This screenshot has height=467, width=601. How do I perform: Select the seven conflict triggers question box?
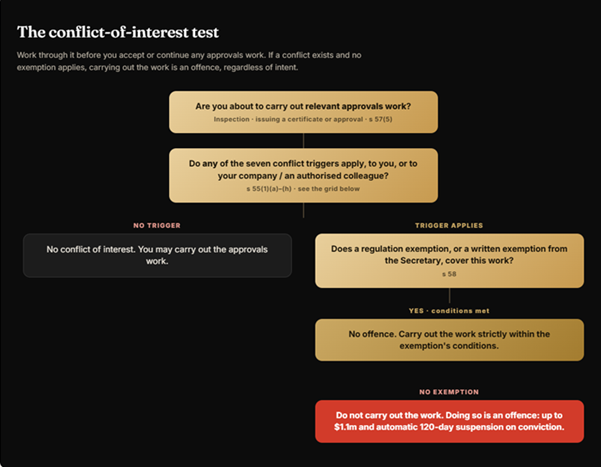click(303, 175)
